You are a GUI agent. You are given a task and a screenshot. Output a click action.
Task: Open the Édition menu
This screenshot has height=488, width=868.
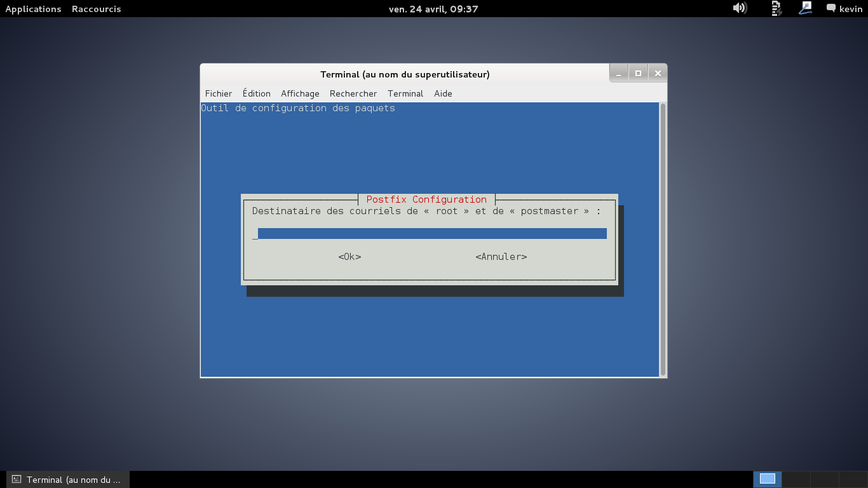pos(256,93)
